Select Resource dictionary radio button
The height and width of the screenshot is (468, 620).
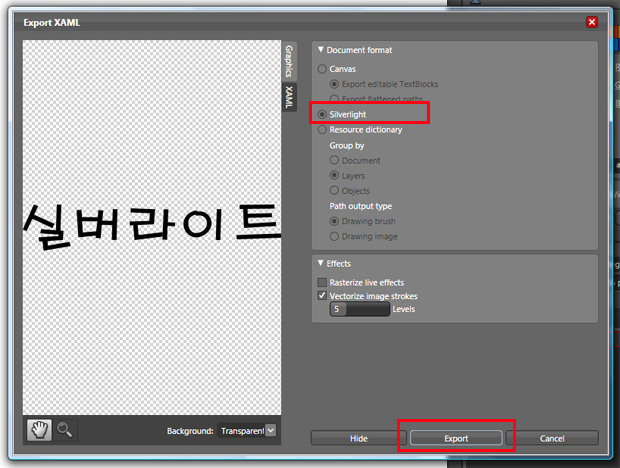tap(322, 130)
